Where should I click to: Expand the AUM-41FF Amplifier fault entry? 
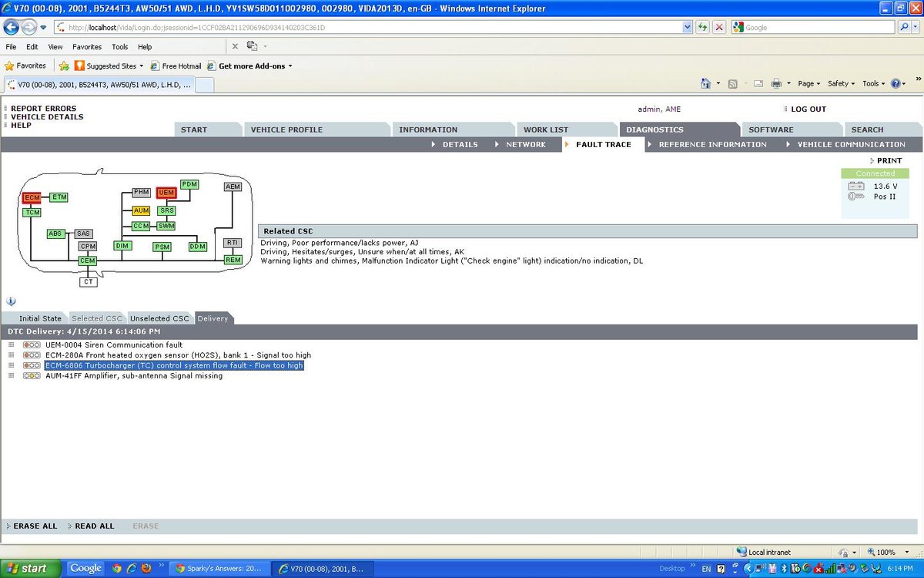point(11,376)
